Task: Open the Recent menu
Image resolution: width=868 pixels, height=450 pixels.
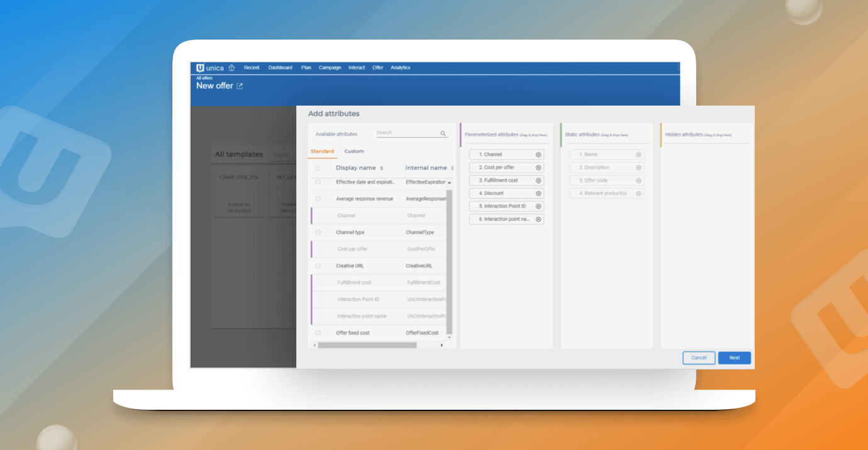Action: click(x=252, y=68)
